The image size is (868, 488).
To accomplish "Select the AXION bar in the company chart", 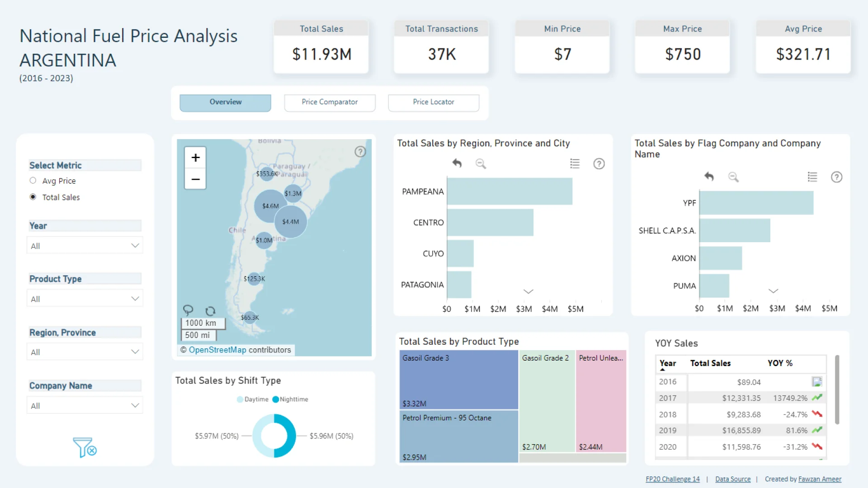I will (721, 258).
